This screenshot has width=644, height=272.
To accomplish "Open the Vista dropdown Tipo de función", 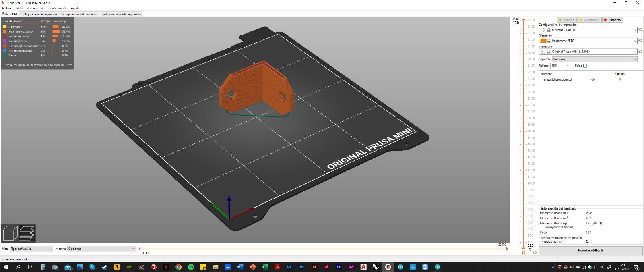I will 31,249.
